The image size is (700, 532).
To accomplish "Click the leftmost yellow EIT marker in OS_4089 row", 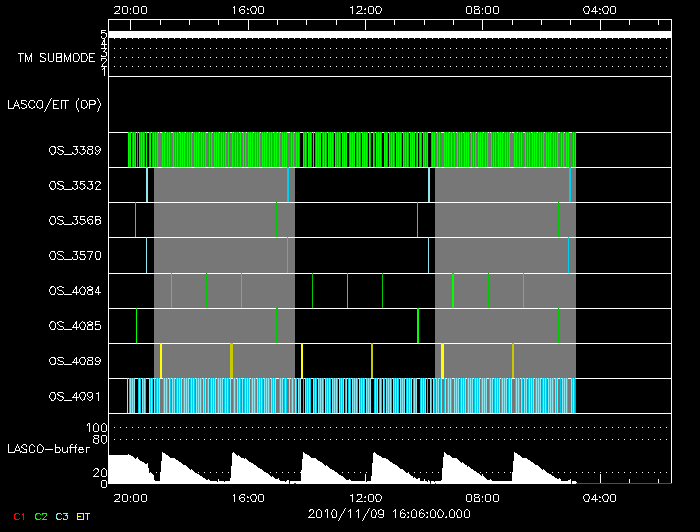I will (161, 361).
